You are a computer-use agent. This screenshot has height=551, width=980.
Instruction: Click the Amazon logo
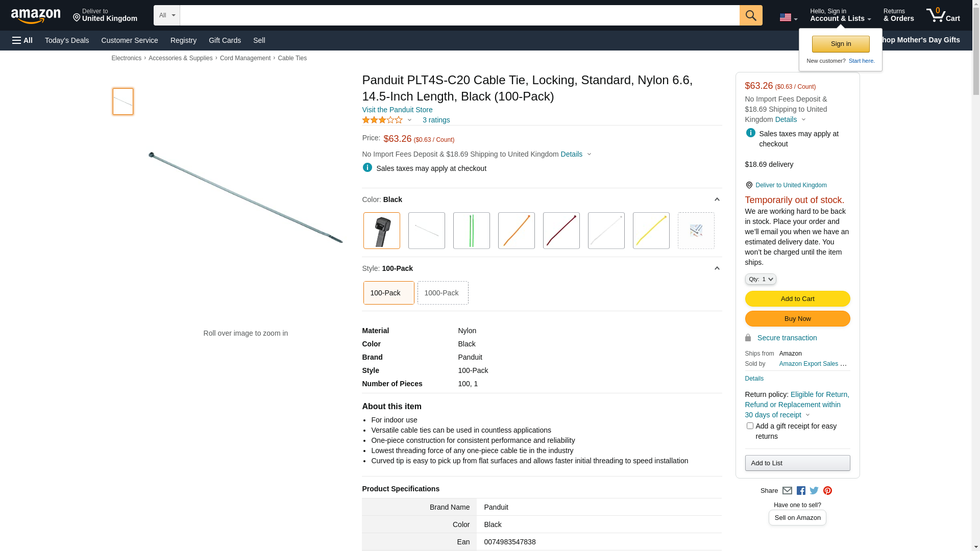(x=36, y=16)
